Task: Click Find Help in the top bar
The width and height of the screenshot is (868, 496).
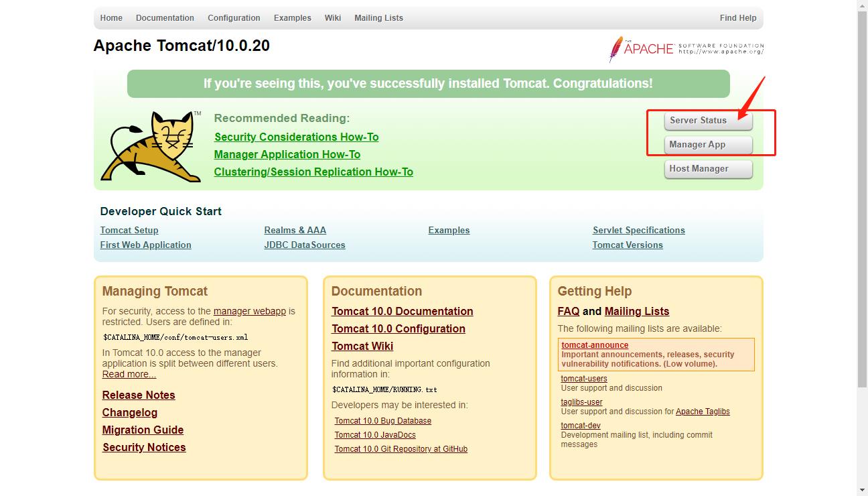Action: pyautogui.click(x=738, y=18)
